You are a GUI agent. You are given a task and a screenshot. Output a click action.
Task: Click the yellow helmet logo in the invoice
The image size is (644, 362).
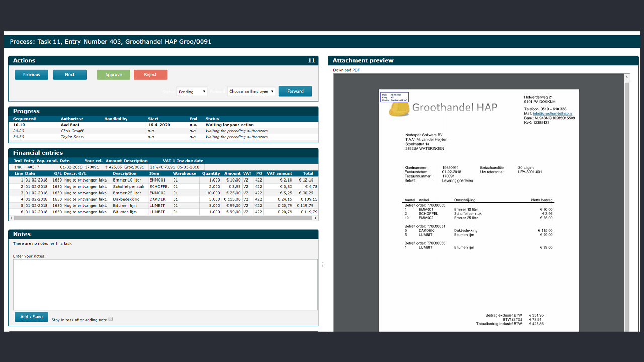click(x=398, y=108)
